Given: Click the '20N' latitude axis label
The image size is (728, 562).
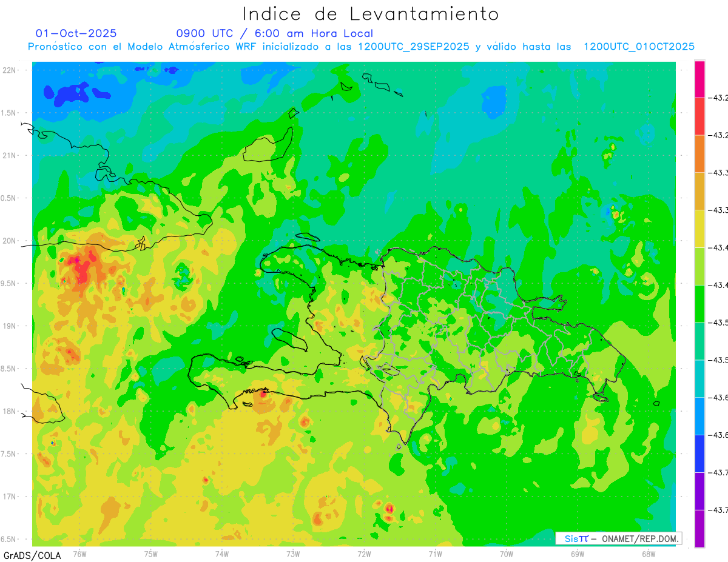Looking at the screenshot, I should [8, 241].
